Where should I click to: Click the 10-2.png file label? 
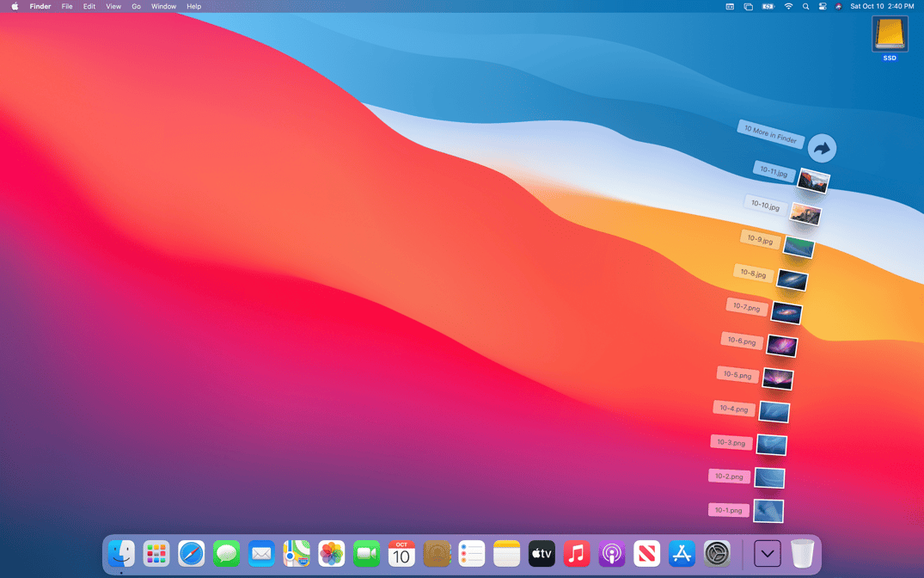729,476
